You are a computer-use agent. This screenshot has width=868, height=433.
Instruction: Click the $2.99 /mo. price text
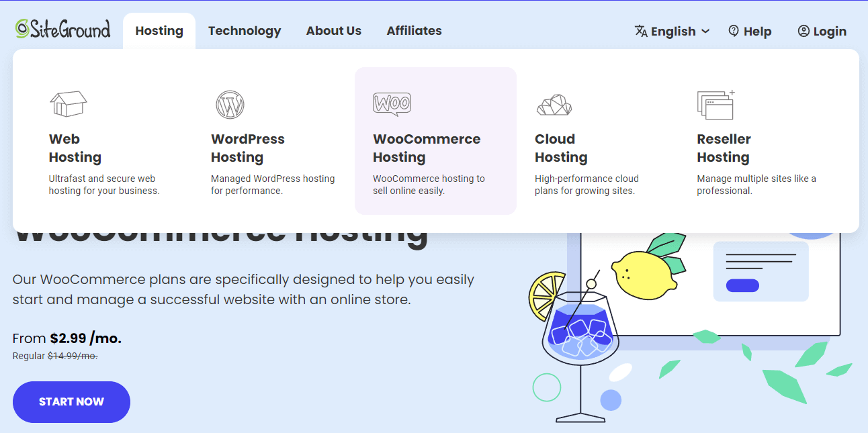[x=86, y=338]
